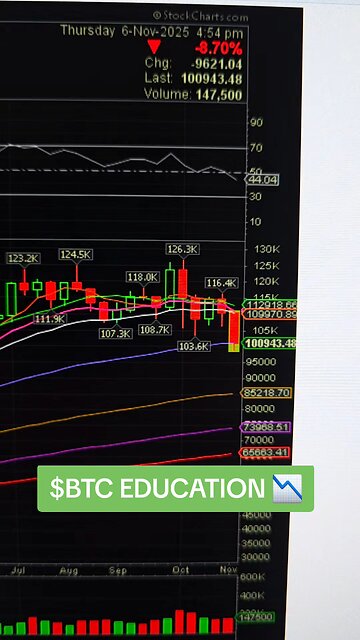The height and width of the screenshot is (640, 360).
Task: Click the 111.9K low label
Action: point(50,319)
